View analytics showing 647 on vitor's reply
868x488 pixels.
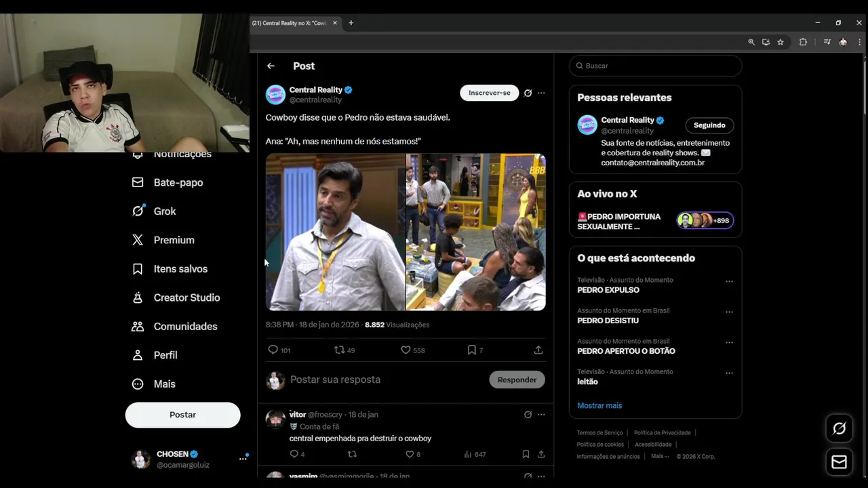tap(475, 454)
